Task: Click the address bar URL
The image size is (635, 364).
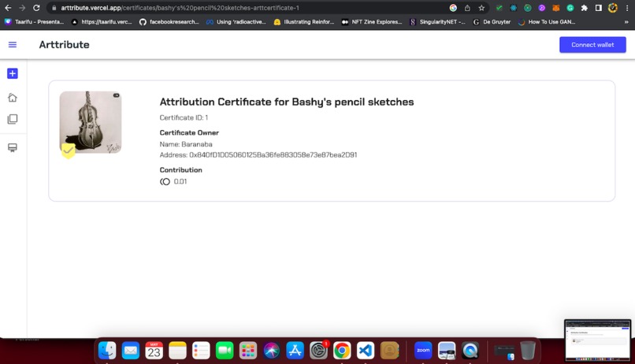Action: click(x=180, y=8)
